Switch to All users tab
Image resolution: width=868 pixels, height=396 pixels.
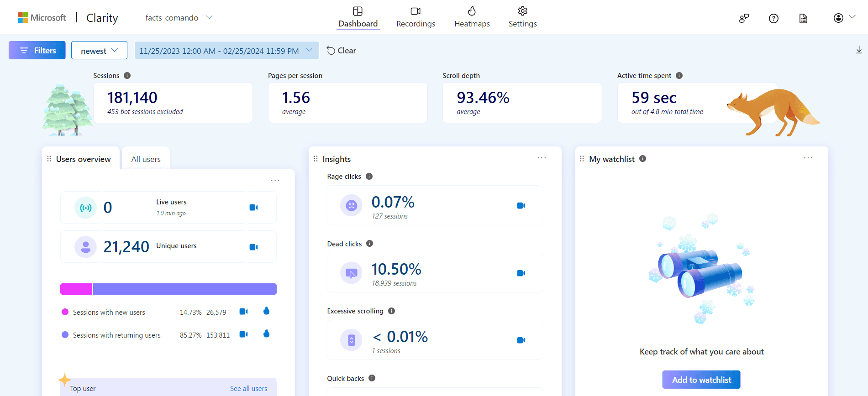pos(146,159)
